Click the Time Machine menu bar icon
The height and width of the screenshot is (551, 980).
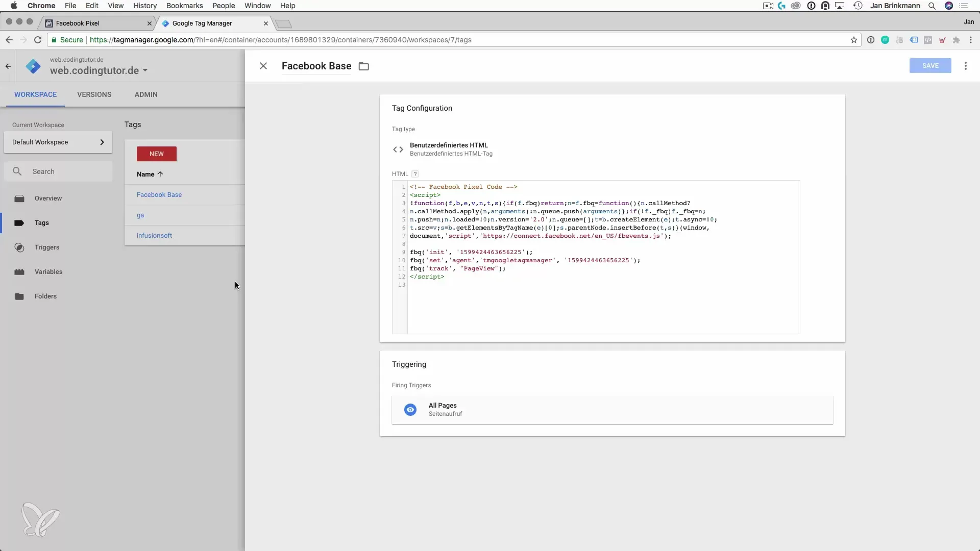[x=857, y=6]
